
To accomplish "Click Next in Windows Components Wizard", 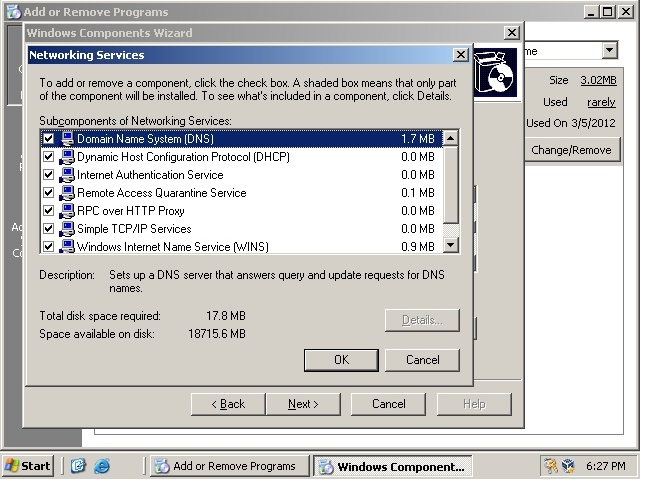I will (303, 404).
